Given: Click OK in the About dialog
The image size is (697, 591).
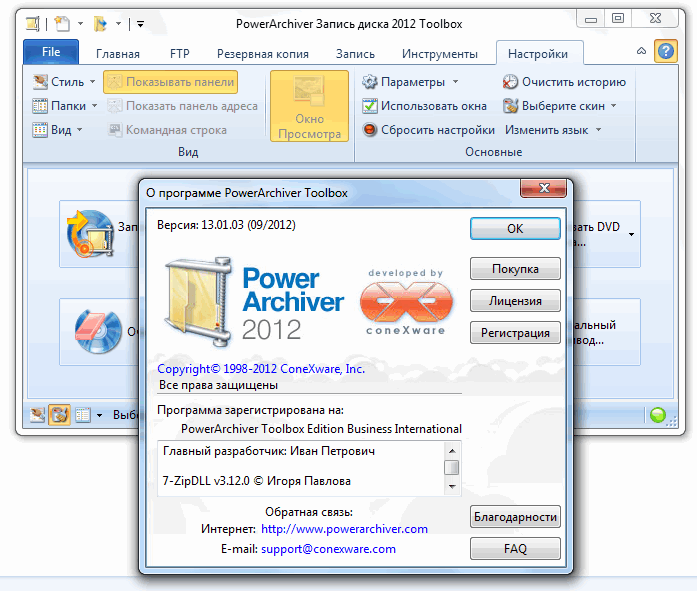Looking at the screenshot, I should coord(515,228).
